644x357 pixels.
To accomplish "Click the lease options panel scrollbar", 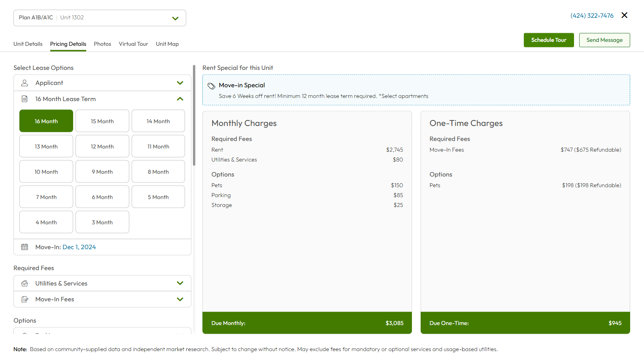I will tap(194, 115).
